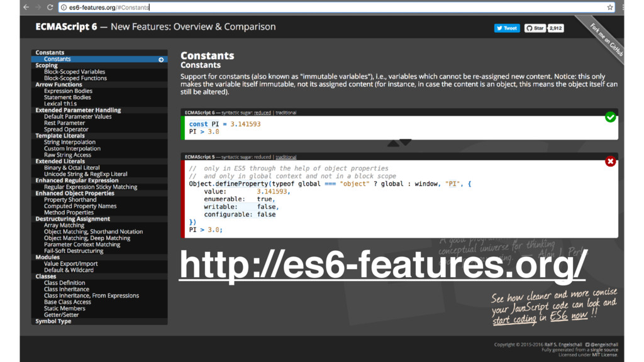The height and width of the screenshot is (362, 644).
Task: Go forward with the browser forward arrow
Action: pyautogui.click(x=38, y=7)
